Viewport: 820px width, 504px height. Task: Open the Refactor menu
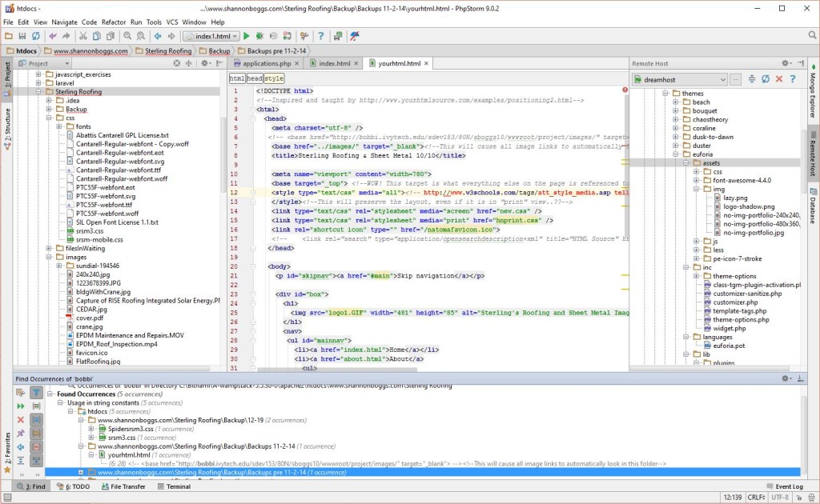(113, 22)
